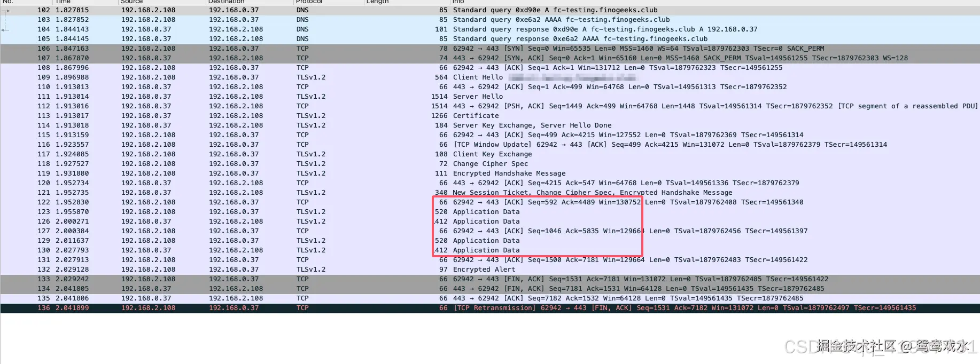The height and width of the screenshot is (364, 980).
Task: Select packet 106 TCP SYN row
Action: (x=490, y=49)
